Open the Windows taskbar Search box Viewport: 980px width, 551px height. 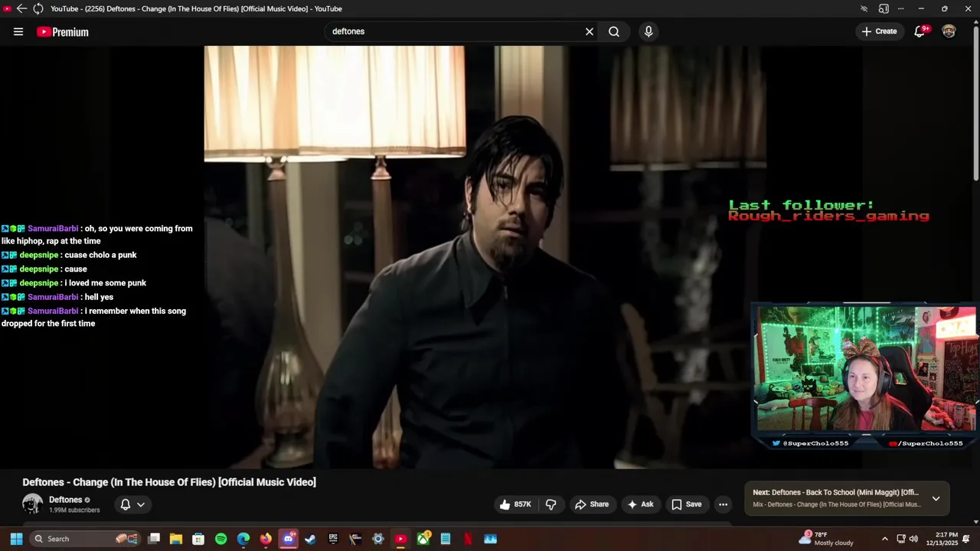click(x=84, y=539)
